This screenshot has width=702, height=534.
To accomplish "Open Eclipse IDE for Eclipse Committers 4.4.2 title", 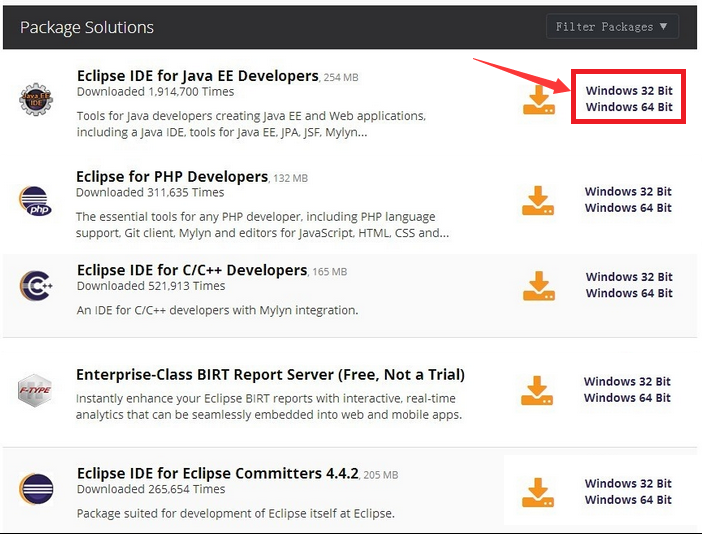I will click(x=218, y=474).
